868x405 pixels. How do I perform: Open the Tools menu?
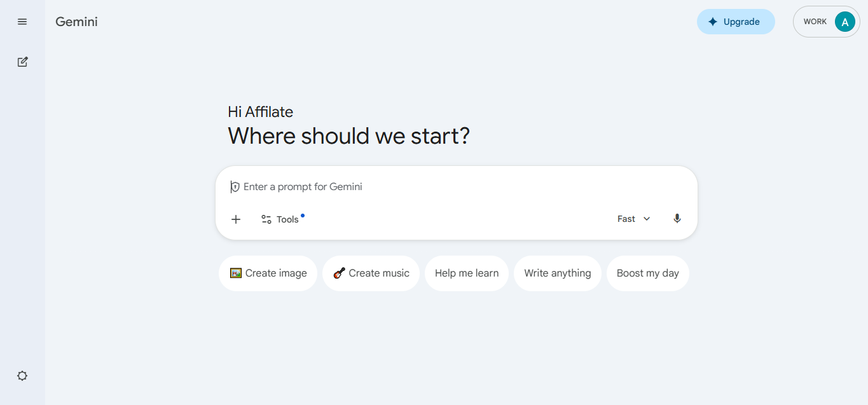click(280, 219)
